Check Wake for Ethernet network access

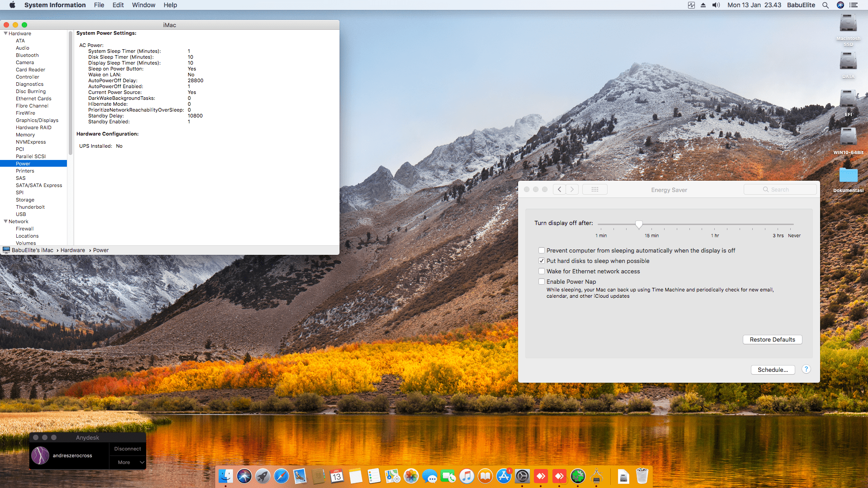pos(541,271)
